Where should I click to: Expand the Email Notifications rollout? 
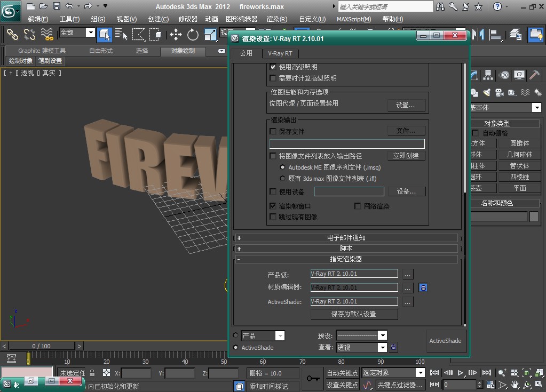tap(346, 238)
